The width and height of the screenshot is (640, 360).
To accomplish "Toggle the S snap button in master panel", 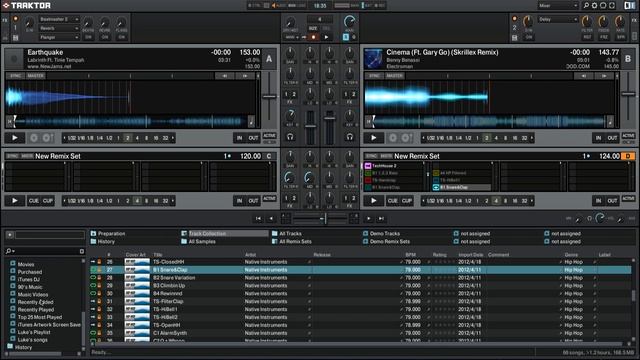I will tap(346, 37).
